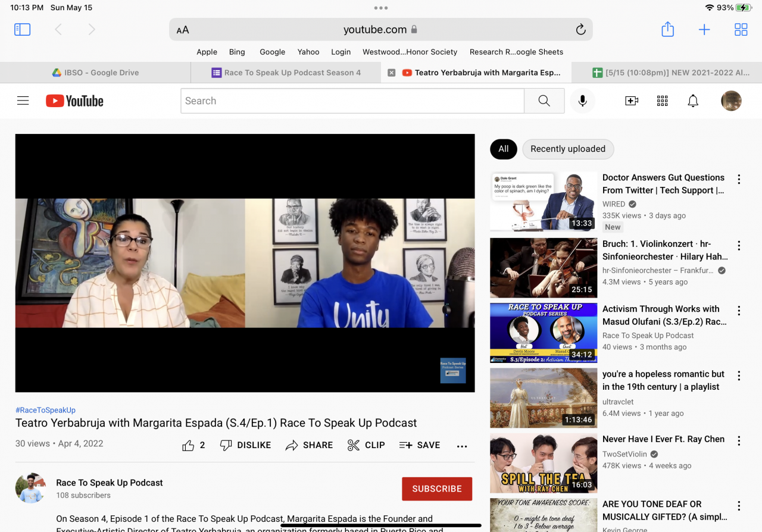This screenshot has height=532, width=762.
Task: Reload the page in the address bar
Action: [x=580, y=30]
